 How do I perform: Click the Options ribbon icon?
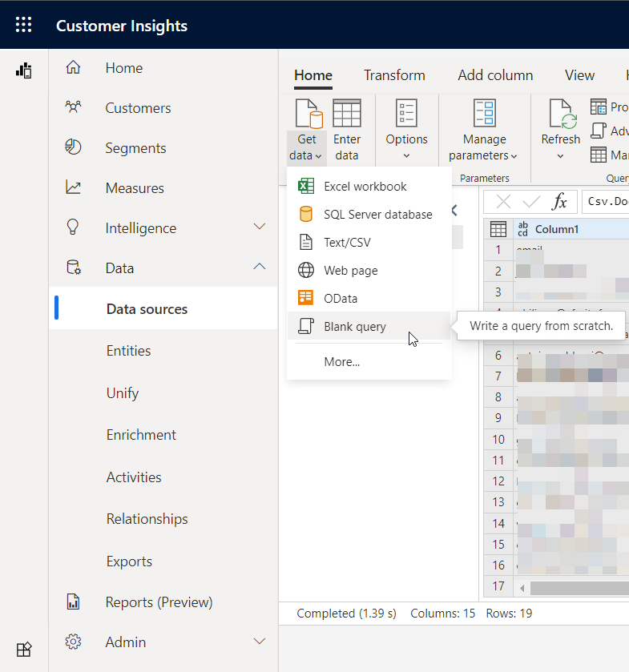click(x=406, y=113)
